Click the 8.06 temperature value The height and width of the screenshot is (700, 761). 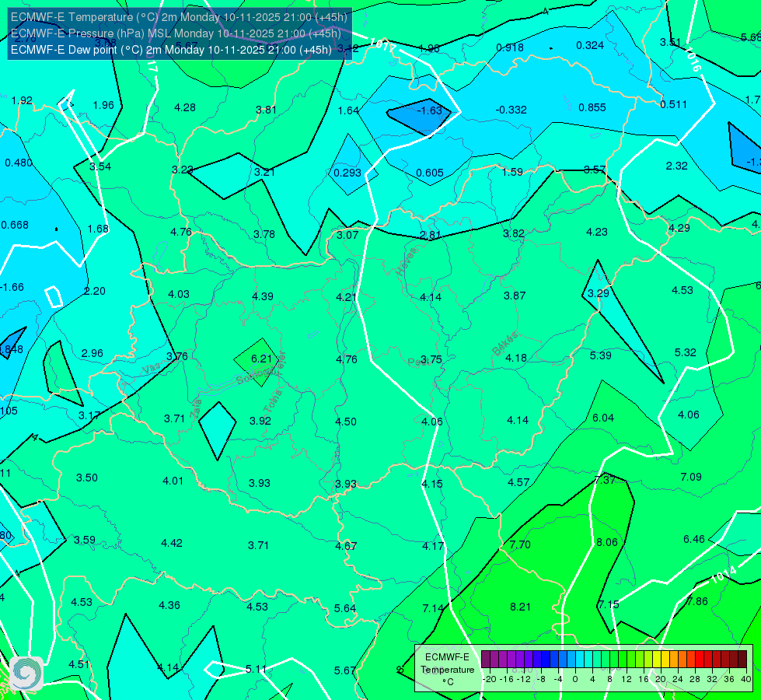click(x=606, y=542)
